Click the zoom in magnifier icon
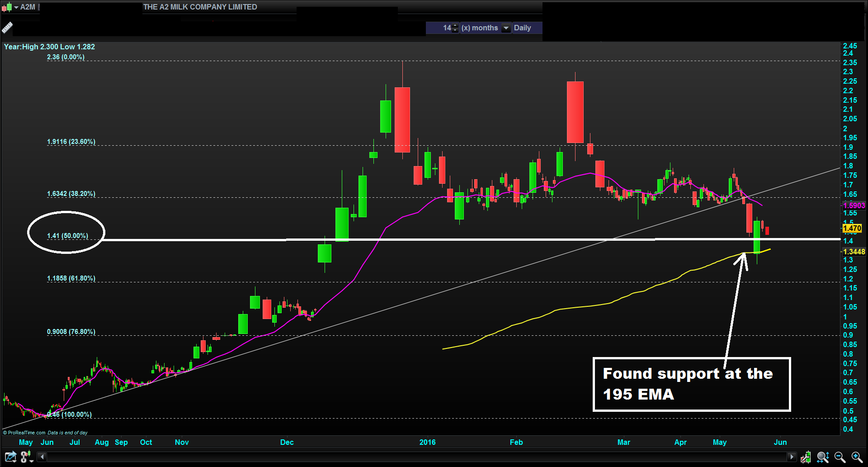This screenshot has height=467, width=868. pyautogui.click(x=857, y=457)
